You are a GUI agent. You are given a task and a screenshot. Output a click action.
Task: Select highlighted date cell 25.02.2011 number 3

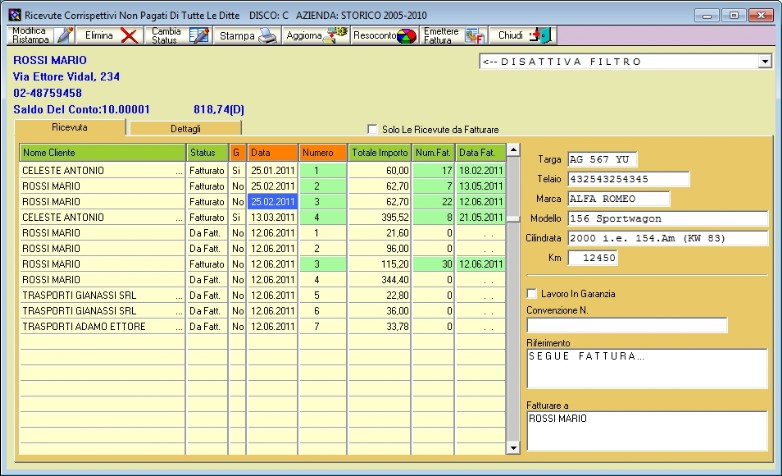tap(272, 202)
